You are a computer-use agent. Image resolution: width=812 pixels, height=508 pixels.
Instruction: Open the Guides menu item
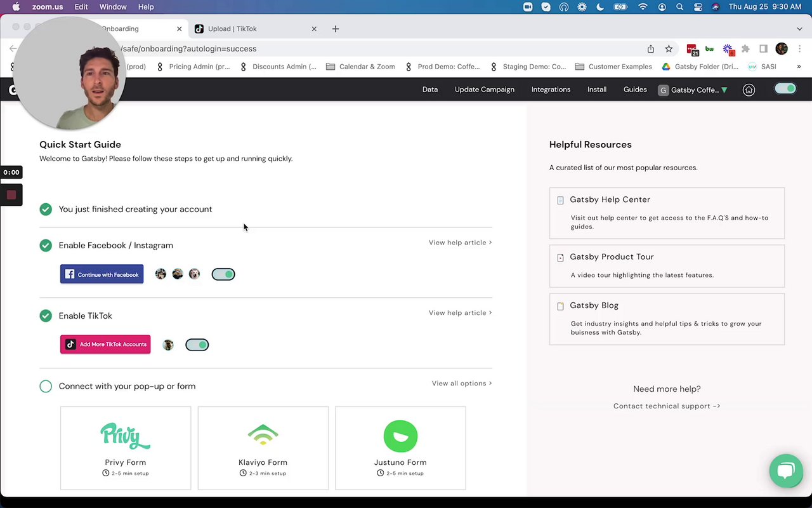pos(635,90)
